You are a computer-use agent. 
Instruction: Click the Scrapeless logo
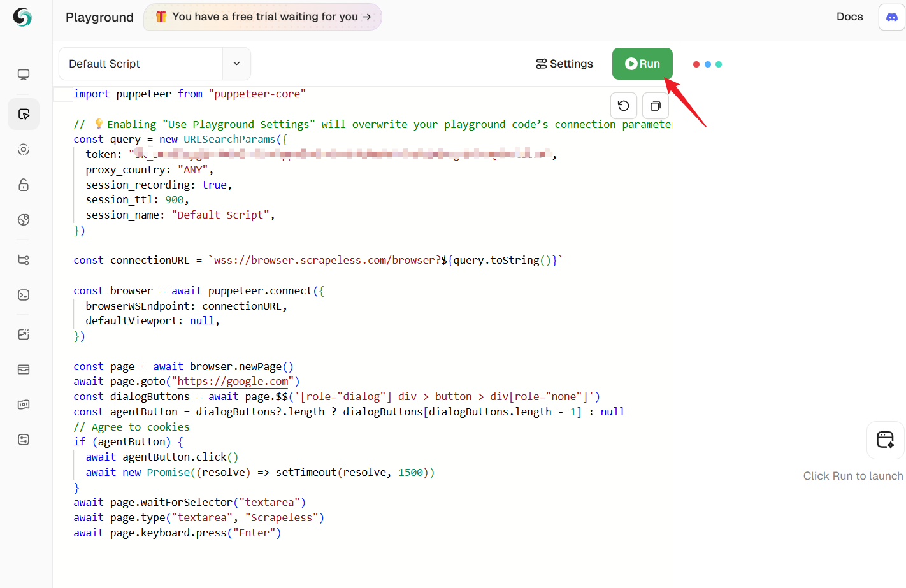22,17
